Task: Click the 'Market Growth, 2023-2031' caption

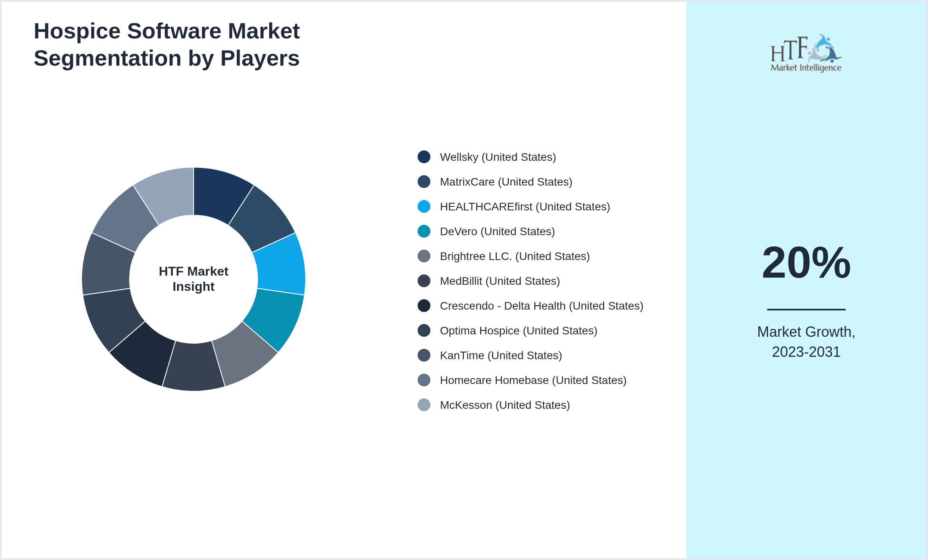Action: coord(806,342)
